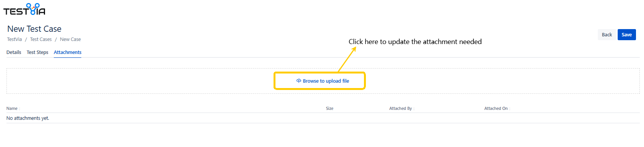Click the sort icon beside Attached By
644x147 pixels.
coord(414,109)
